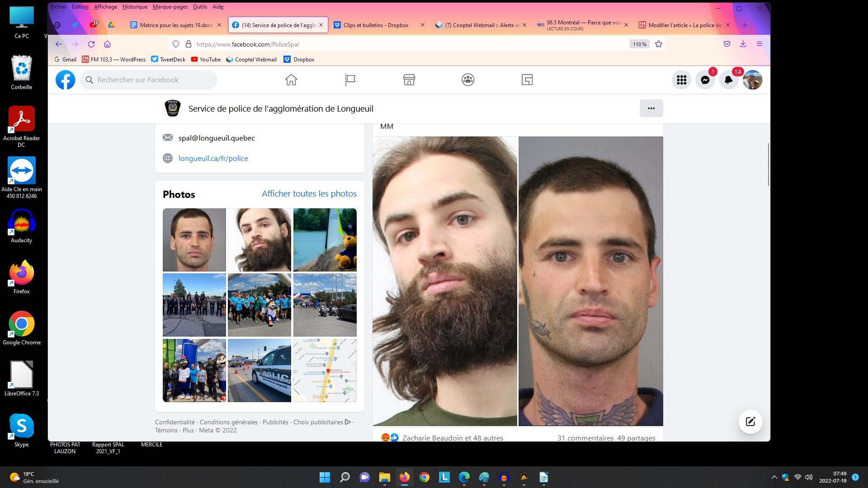Open the Marque-pages menu
Screen dimensions: 868x488
tap(170, 7)
